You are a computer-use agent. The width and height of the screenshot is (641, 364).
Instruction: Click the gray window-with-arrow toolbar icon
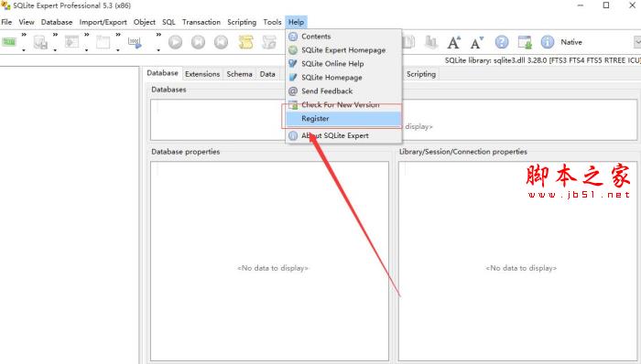(72, 42)
